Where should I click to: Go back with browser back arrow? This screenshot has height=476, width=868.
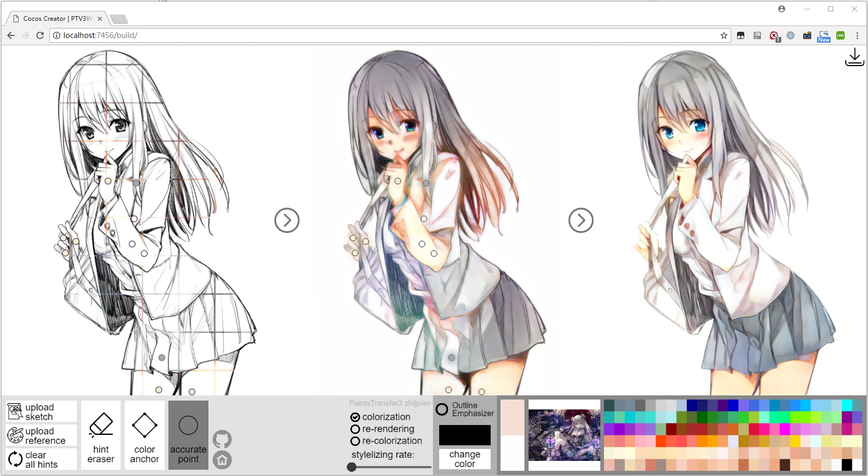[11, 35]
